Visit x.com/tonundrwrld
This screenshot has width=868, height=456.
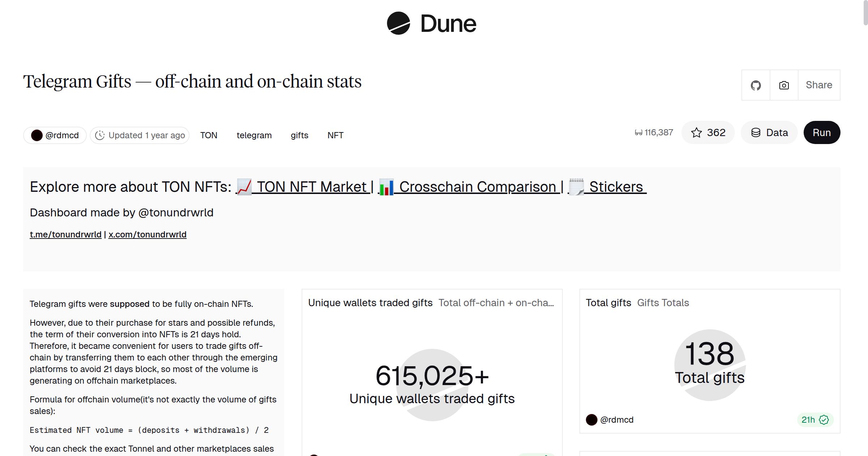pos(148,234)
